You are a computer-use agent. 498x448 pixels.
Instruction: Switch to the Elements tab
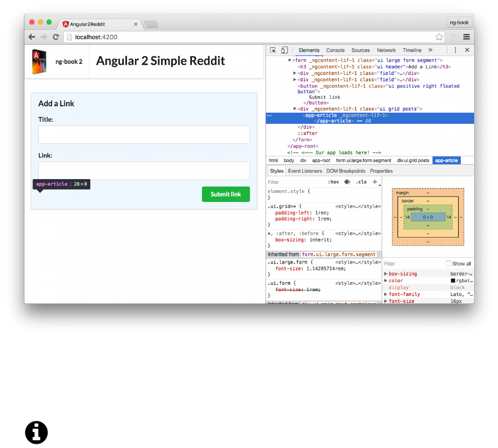[309, 50]
